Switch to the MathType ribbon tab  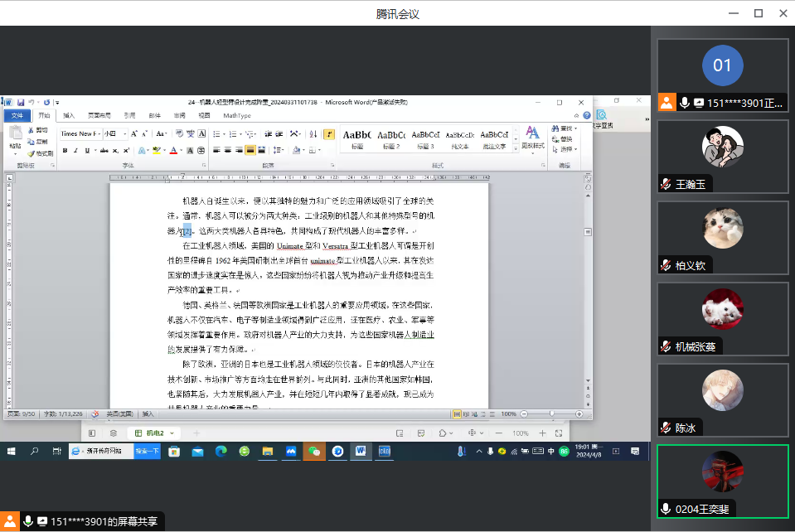pos(236,116)
